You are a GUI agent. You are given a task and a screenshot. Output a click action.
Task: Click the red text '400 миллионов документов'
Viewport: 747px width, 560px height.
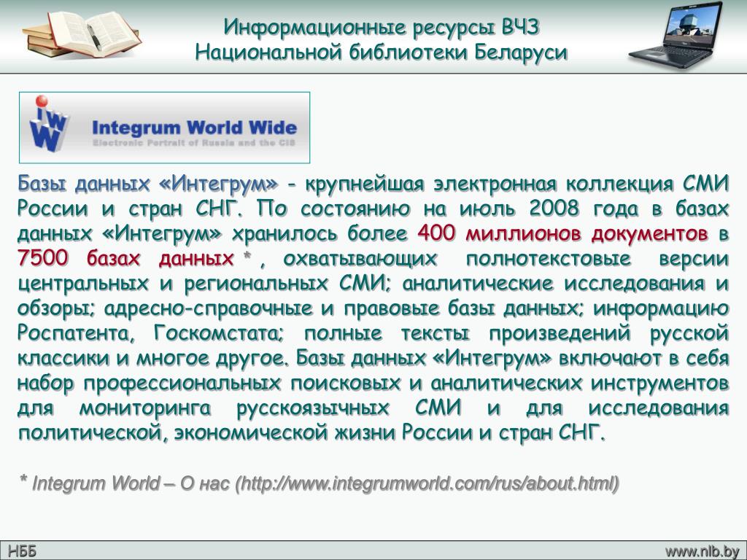pyautogui.click(x=562, y=233)
